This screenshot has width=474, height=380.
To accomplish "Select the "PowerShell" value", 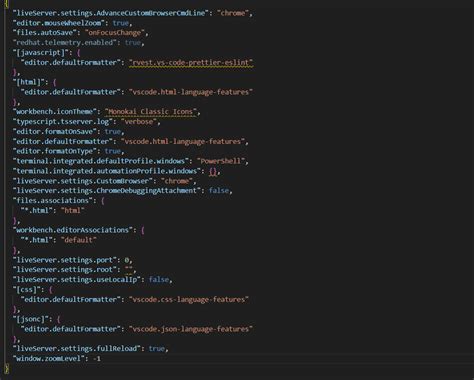I will [x=221, y=161].
